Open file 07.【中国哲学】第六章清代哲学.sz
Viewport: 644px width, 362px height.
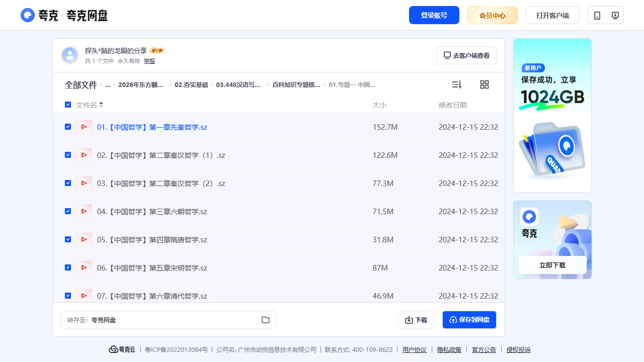point(152,296)
